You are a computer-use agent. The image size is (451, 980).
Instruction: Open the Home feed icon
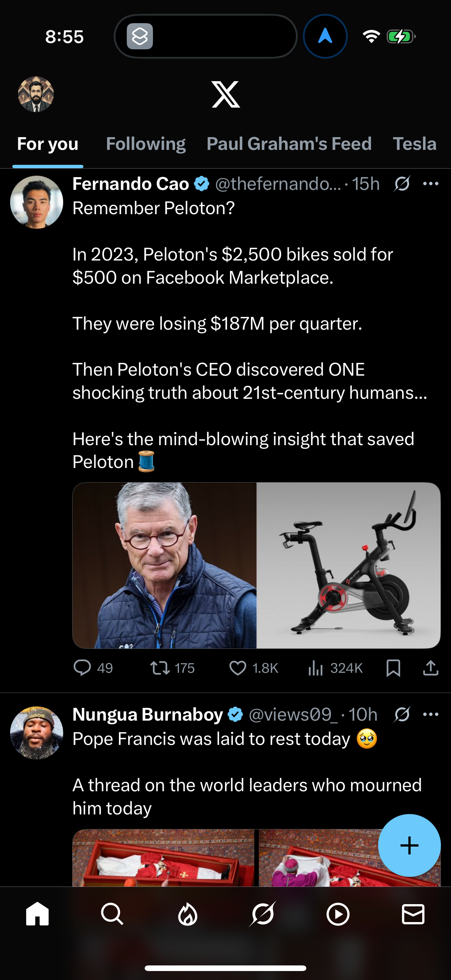click(37, 915)
